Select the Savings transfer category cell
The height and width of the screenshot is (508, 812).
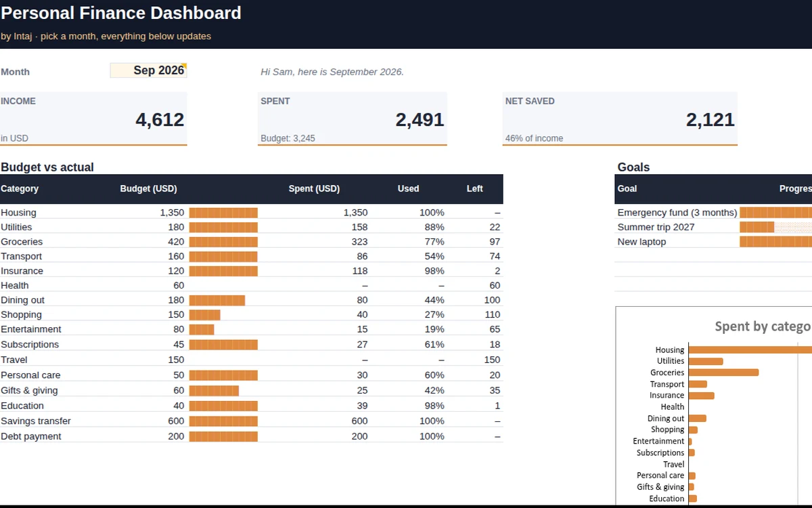pyautogui.click(x=35, y=421)
